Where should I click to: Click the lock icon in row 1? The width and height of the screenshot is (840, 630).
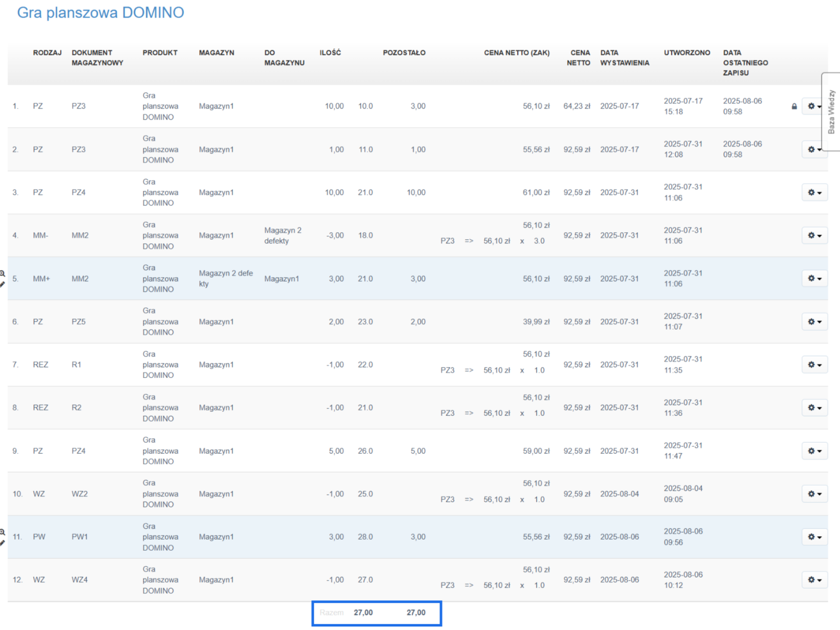[794, 106]
